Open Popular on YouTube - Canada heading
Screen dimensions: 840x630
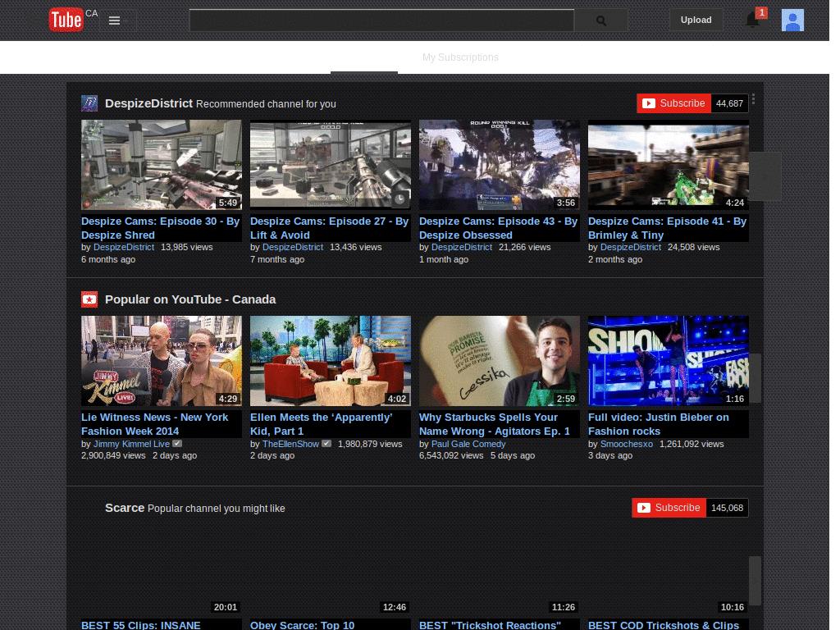pyautogui.click(x=190, y=299)
